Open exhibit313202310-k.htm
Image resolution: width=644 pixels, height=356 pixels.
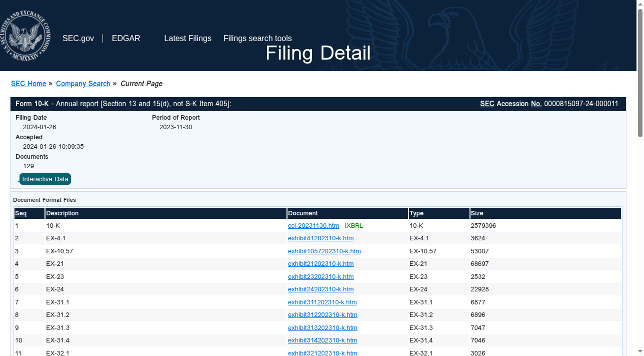point(322,328)
